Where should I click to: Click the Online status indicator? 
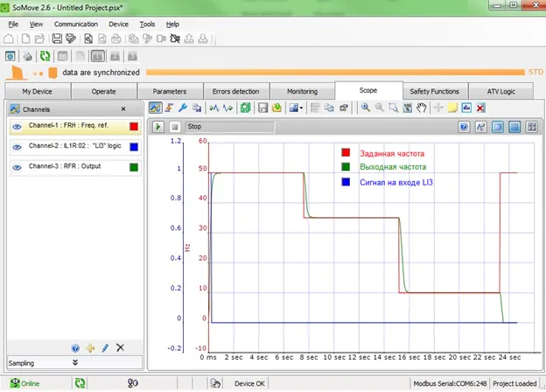[24, 383]
